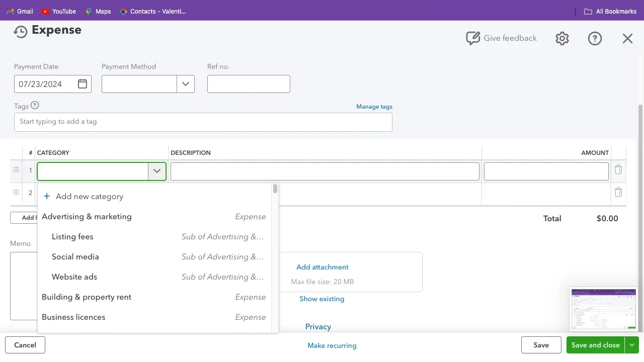Image resolution: width=644 pixels, height=362 pixels.
Task: Click the Save and close button
Action: 595,345
